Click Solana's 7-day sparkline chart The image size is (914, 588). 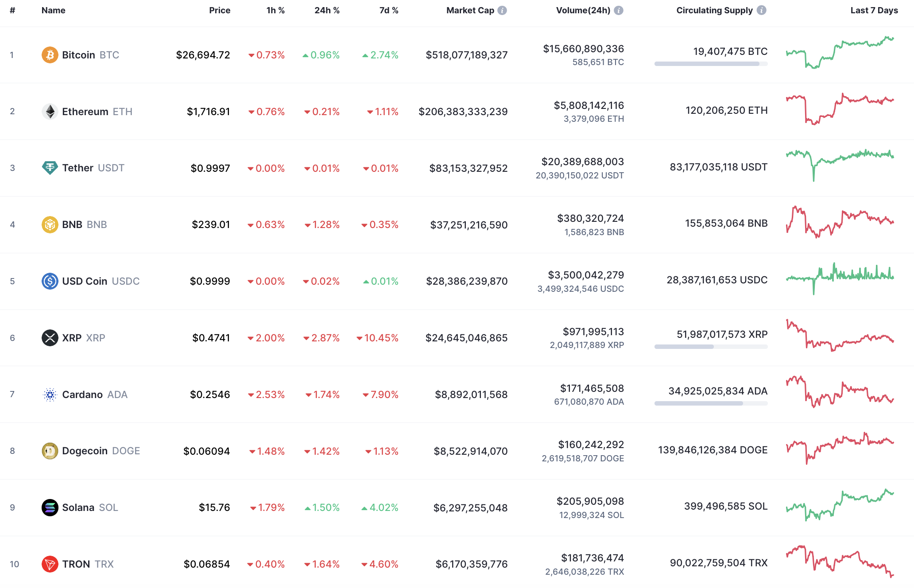click(x=839, y=507)
